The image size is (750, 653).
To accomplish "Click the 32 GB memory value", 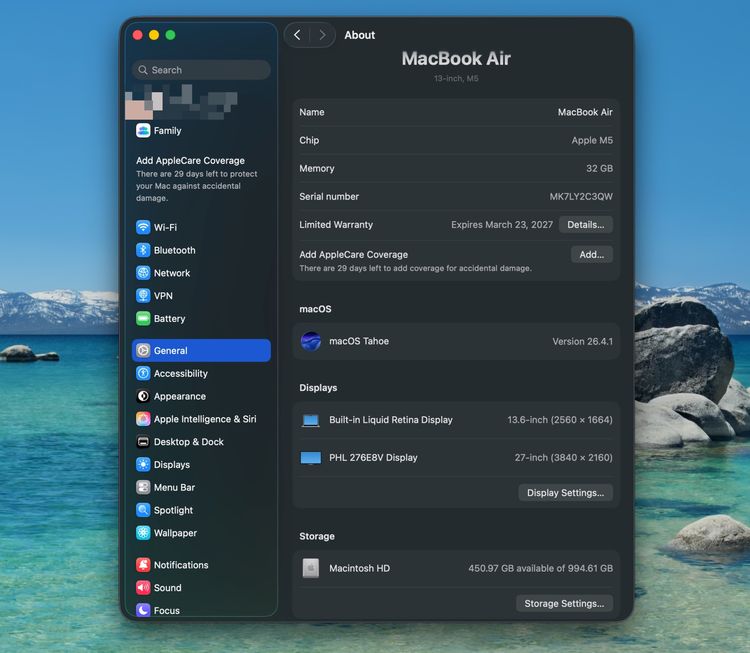I will (599, 168).
